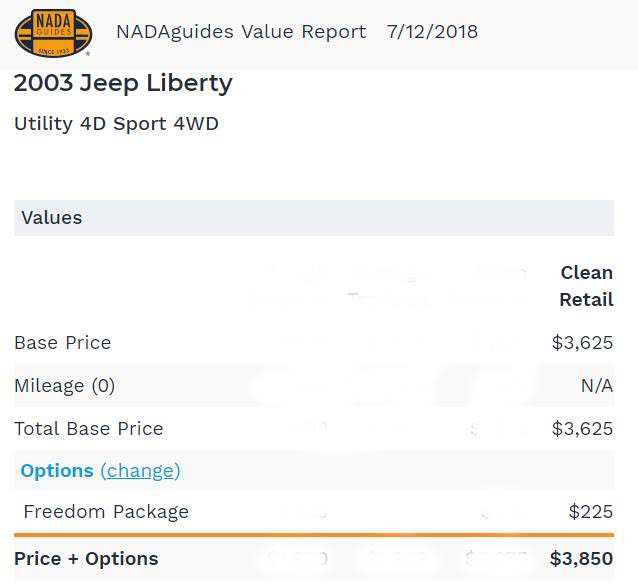Click the Options heading label
The width and height of the screenshot is (638, 588).
pyautogui.click(x=57, y=470)
